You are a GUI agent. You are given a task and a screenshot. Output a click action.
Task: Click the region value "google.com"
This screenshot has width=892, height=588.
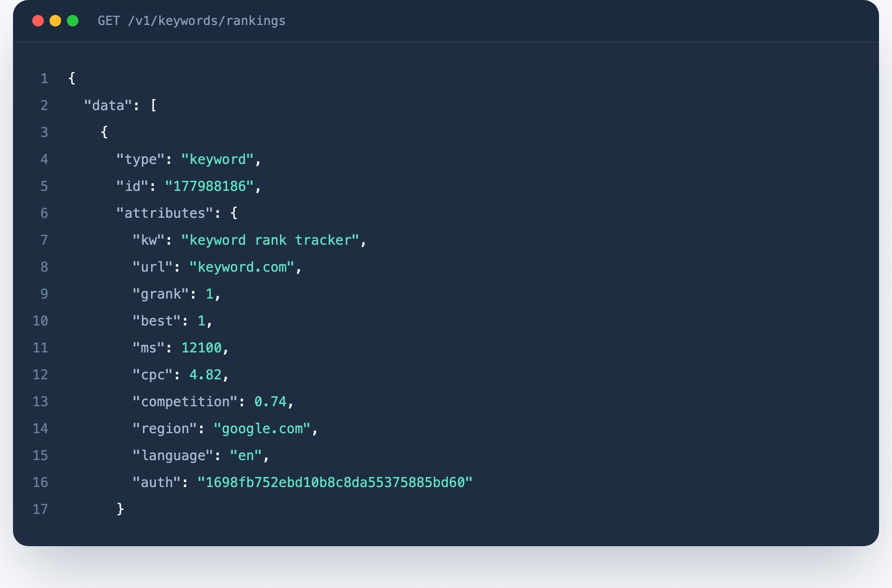262,428
